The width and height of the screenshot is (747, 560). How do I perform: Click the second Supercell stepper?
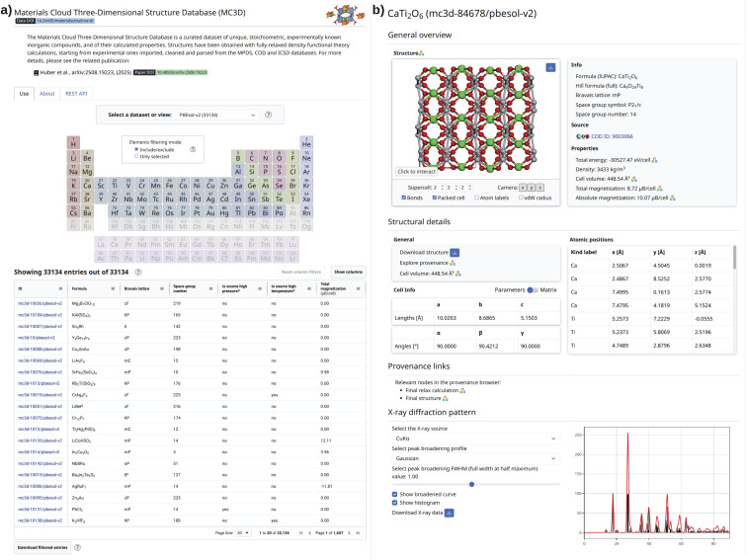(x=454, y=188)
